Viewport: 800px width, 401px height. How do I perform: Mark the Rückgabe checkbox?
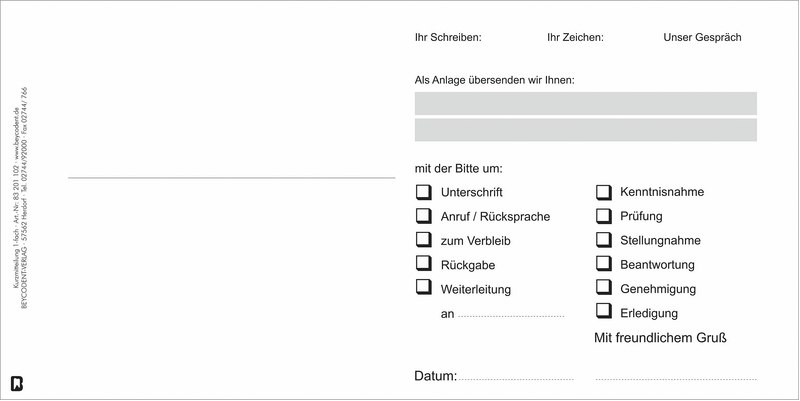[421, 265]
